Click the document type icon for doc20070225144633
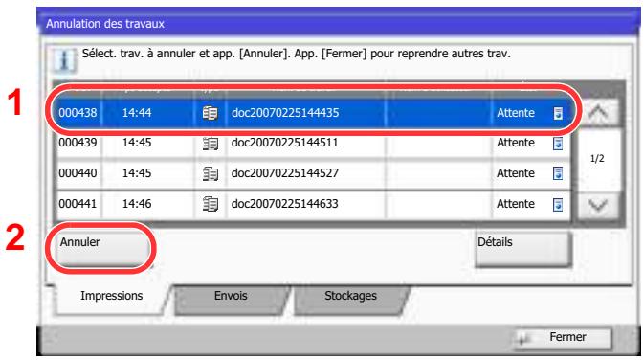Image resolution: width=644 pixels, height=360 pixels. tap(210, 204)
